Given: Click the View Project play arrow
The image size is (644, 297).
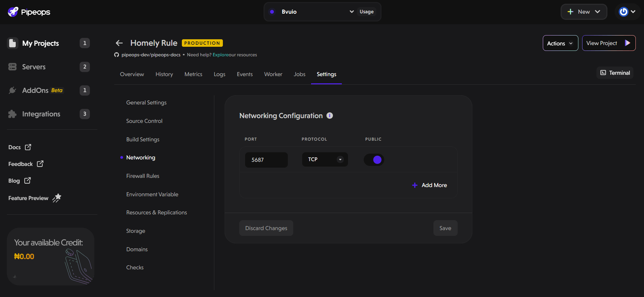Looking at the screenshot, I should [x=628, y=43].
